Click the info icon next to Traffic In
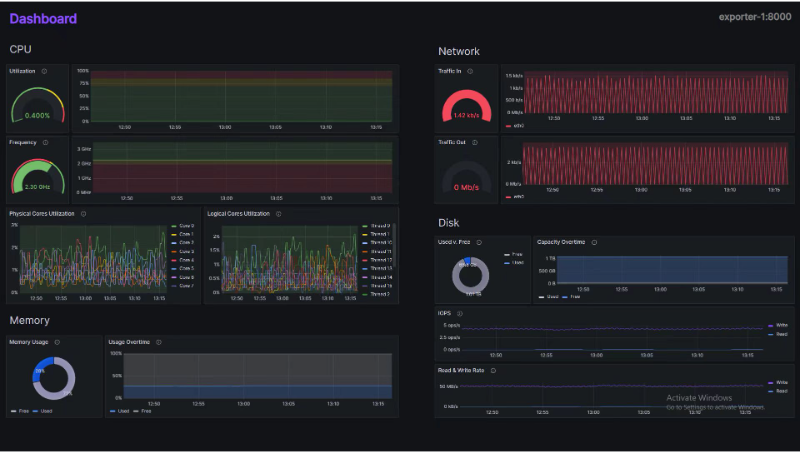Screen dimensions: 800x453 click(470, 71)
